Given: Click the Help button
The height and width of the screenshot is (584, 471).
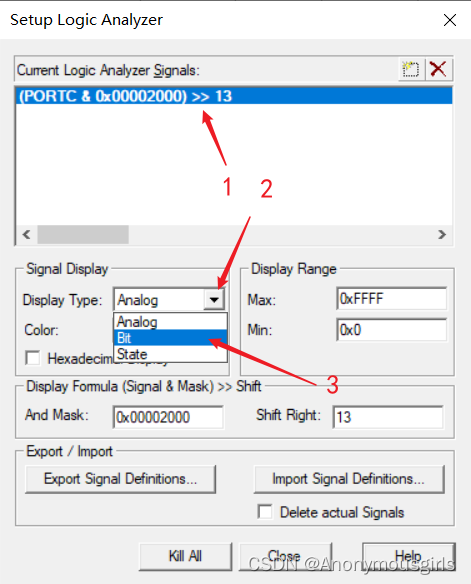Looking at the screenshot, I should pyautogui.click(x=409, y=556).
